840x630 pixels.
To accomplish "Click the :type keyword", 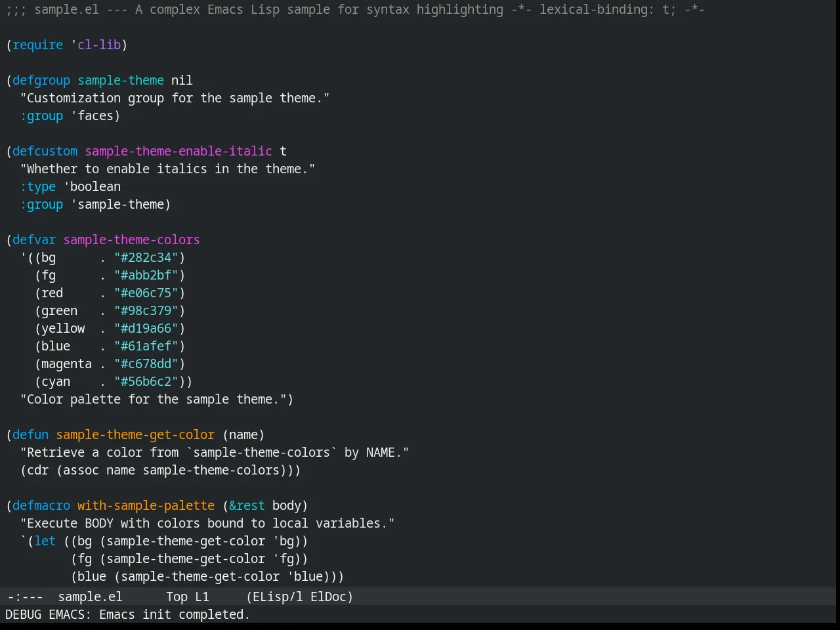I will click(38, 186).
